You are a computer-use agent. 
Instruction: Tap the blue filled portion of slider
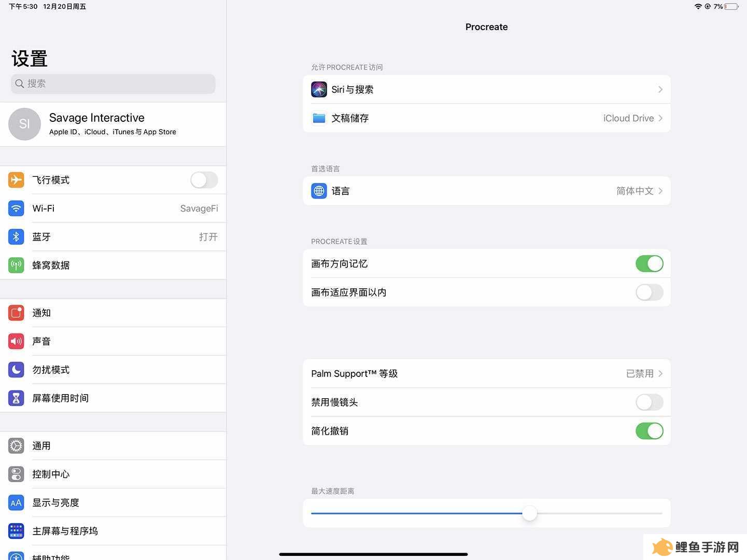pos(416,513)
